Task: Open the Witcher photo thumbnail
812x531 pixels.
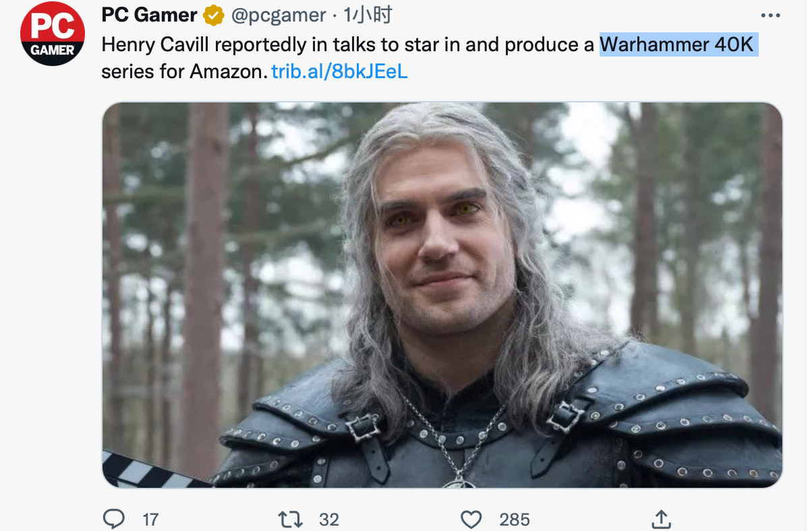Action: point(442,295)
